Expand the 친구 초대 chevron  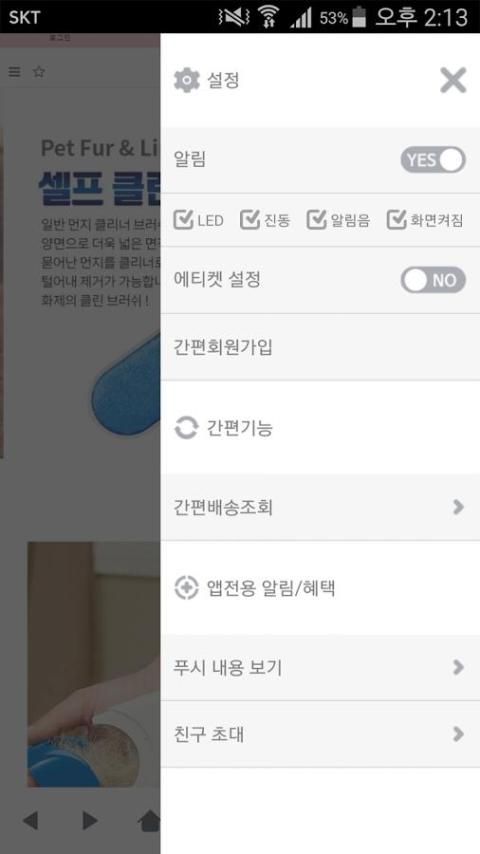458,734
